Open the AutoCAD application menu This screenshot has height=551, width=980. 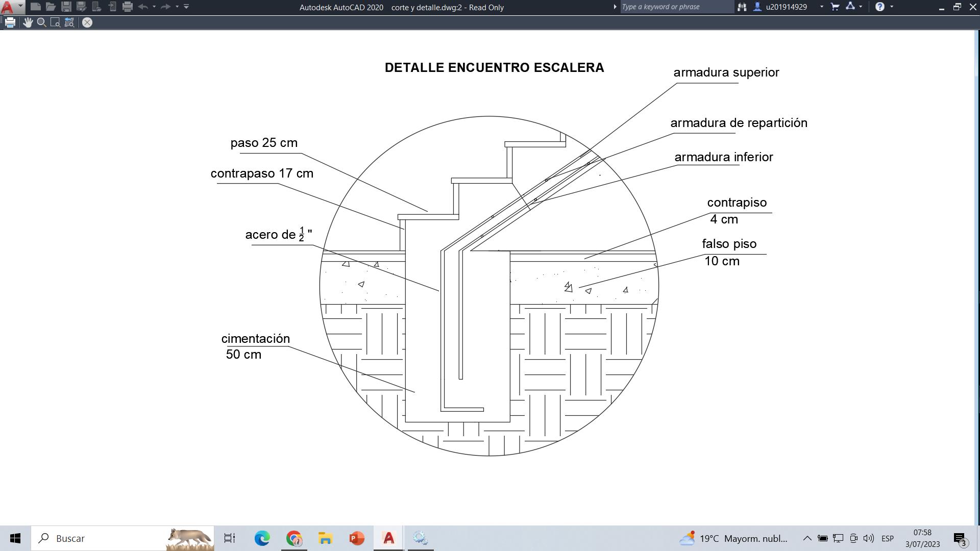[x=11, y=7]
